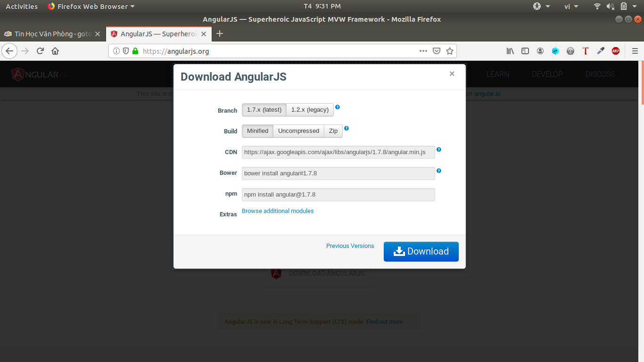Open the DISCUSS menu on the AngularJS page

click(x=600, y=74)
